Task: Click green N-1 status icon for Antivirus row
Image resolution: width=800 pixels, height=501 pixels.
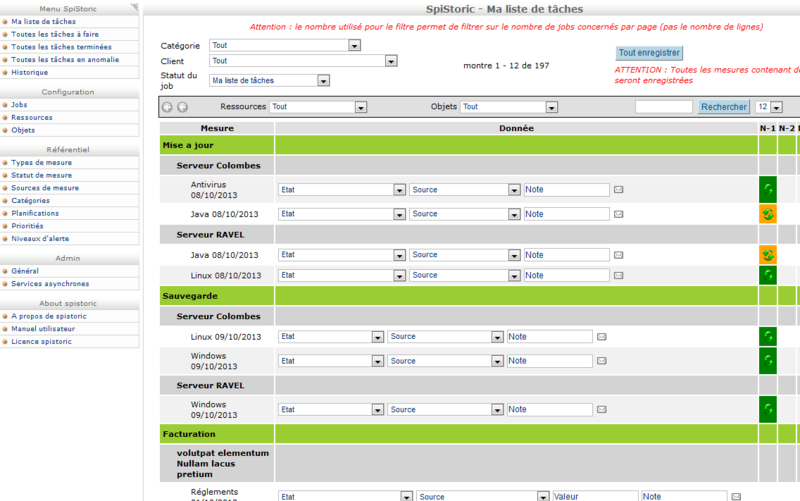Action: tap(768, 190)
